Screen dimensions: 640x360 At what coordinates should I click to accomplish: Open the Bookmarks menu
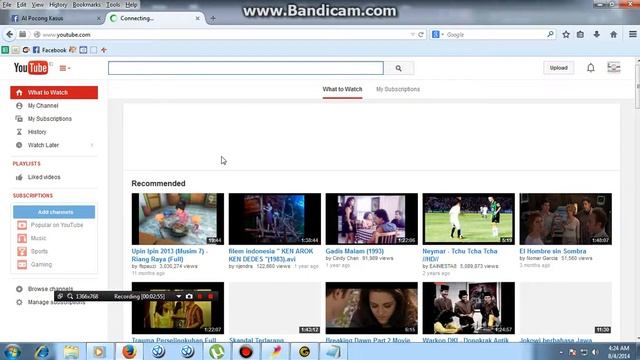click(86, 5)
